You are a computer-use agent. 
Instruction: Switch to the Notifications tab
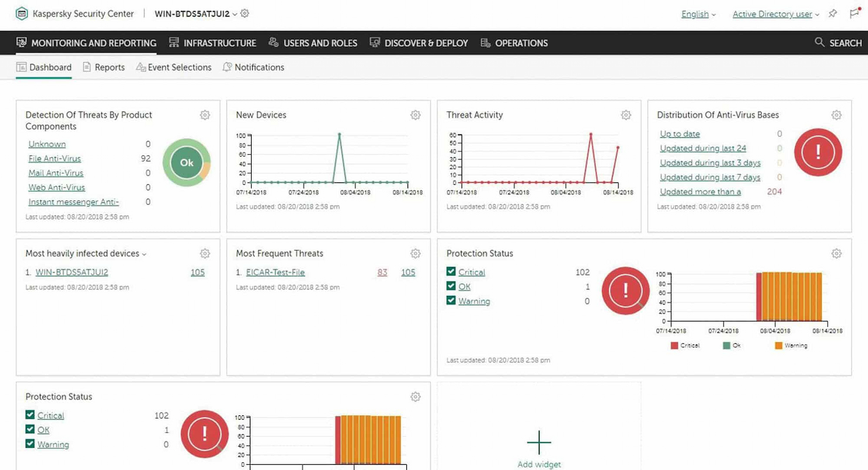coord(253,67)
